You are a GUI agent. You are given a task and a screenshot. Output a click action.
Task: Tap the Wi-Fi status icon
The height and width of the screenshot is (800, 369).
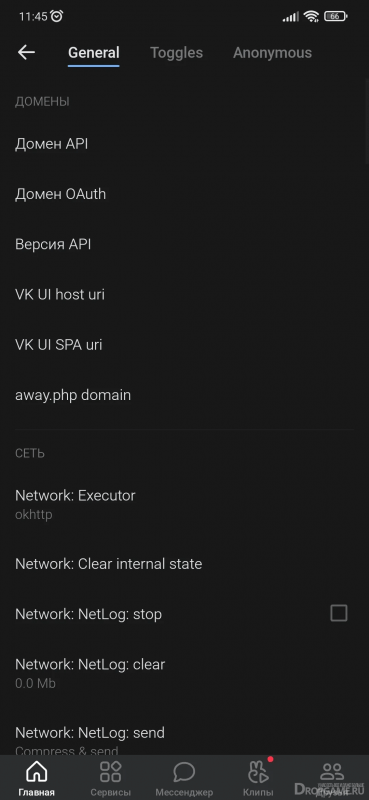pos(311,16)
